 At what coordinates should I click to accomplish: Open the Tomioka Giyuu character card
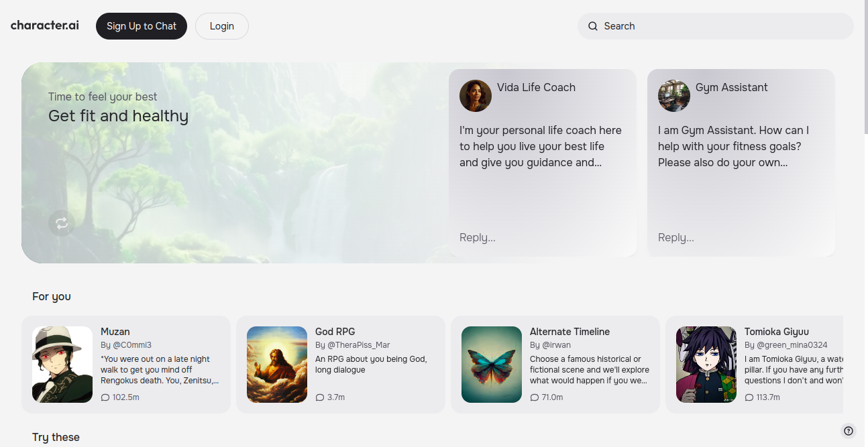tap(758, 365)
